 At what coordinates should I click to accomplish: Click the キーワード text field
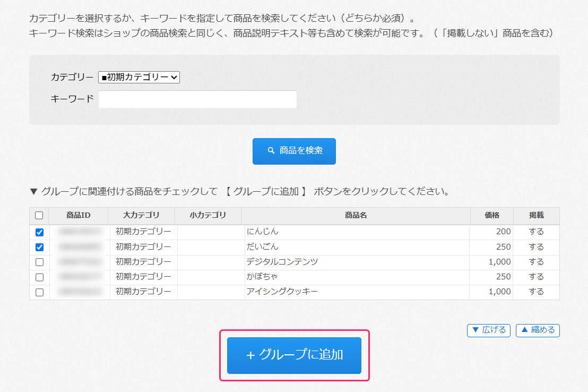click(197, 99)
